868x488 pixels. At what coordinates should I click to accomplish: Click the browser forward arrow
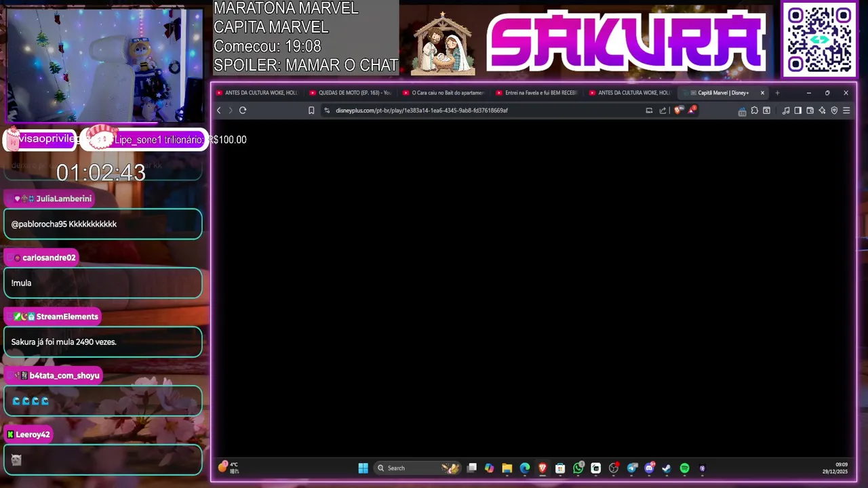231,110
